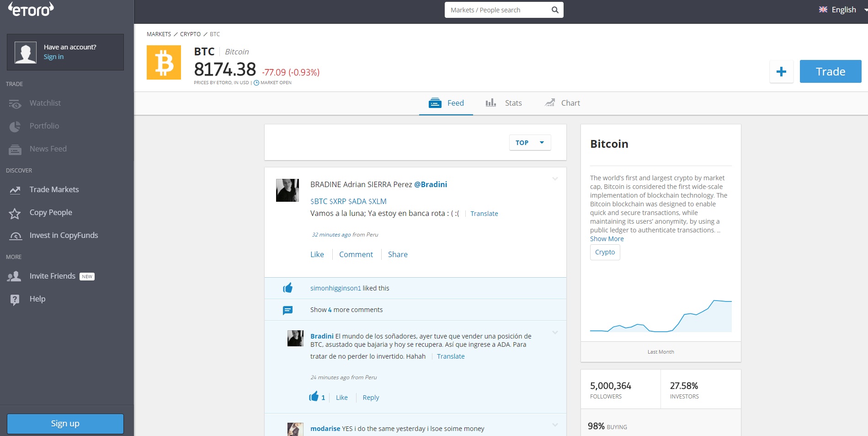Expand options chevron on Bradini's post

coord(555,179)
